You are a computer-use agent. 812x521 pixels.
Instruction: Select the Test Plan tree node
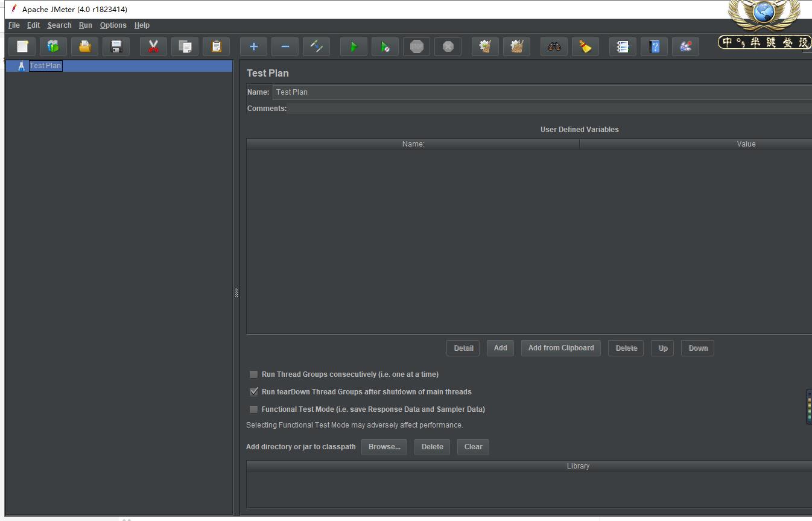click(46, 66)
